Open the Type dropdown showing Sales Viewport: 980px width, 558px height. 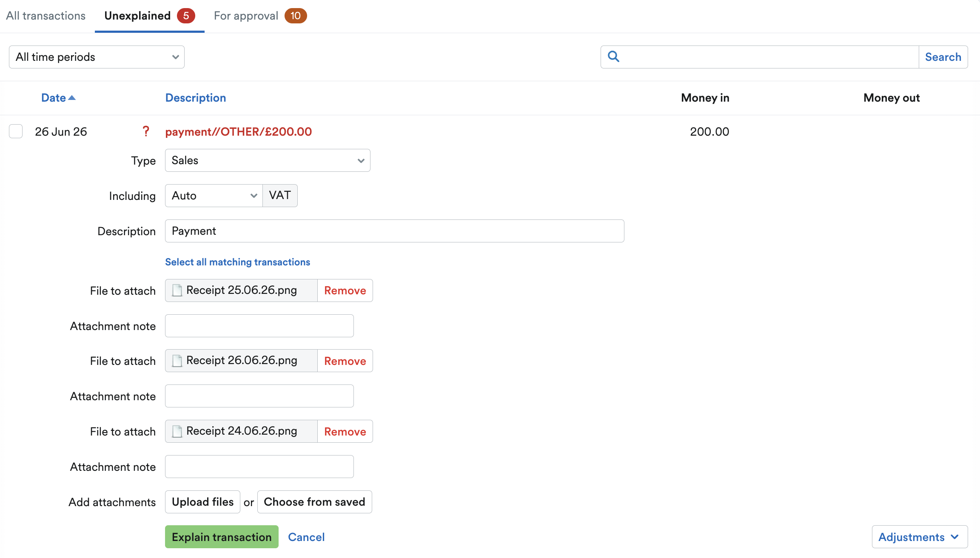pos(268,160)
